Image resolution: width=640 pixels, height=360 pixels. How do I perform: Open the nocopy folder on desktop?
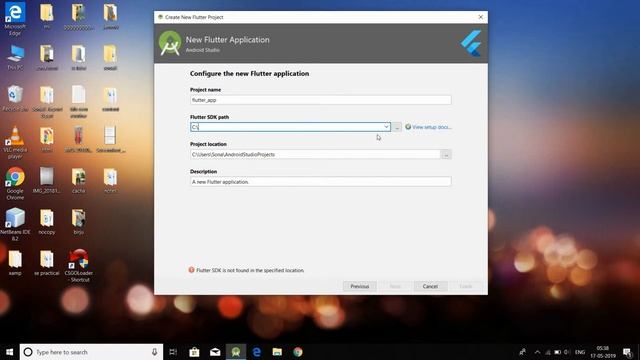click(x=47, y=222)
